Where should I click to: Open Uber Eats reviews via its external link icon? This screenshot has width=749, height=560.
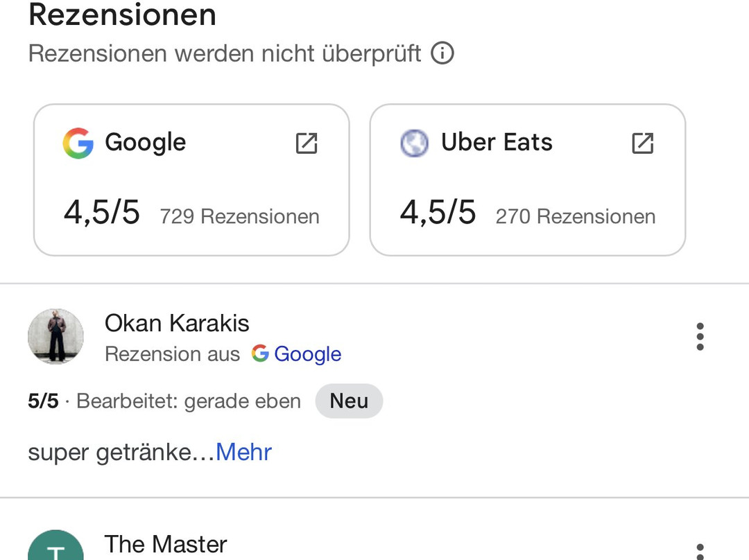pos(643,143)
